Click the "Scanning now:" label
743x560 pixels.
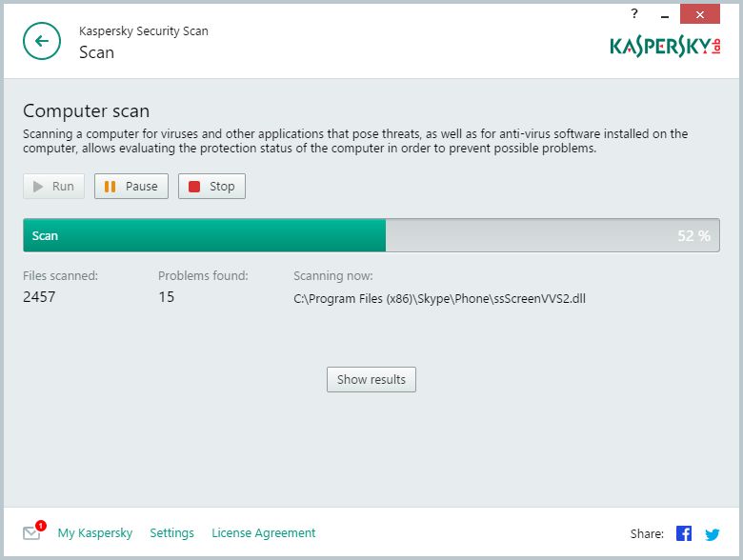click(333, 276)
